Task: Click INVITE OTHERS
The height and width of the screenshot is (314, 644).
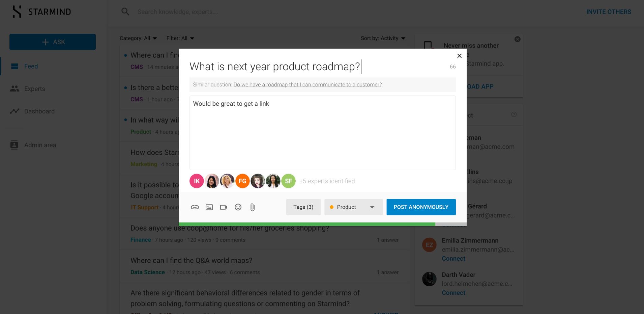Action: pos(609,12)
